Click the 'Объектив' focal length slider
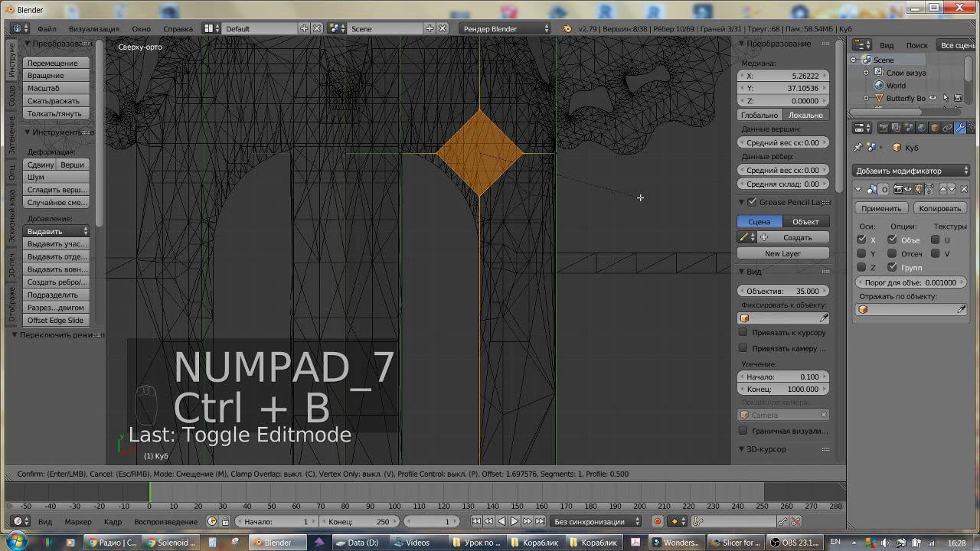This screenshot has width=980, height=551. pos(782,291)
